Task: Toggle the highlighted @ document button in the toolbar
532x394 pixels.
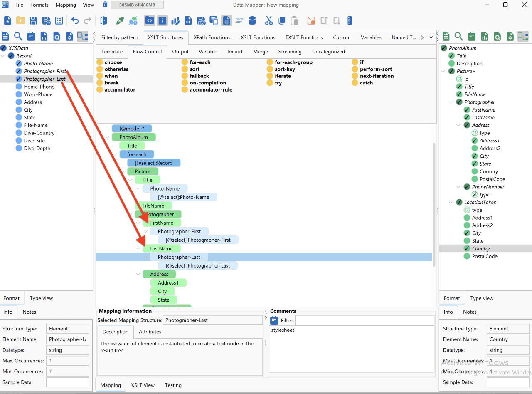Action: [x=227, y=20]
